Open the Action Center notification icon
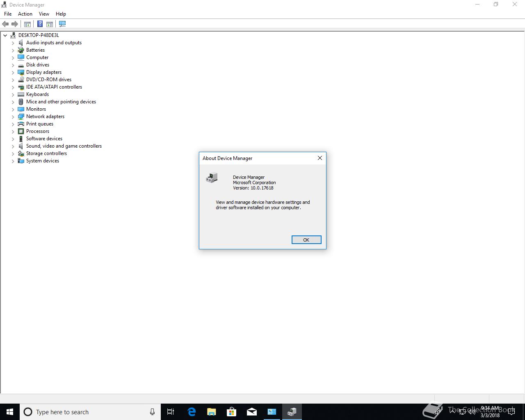The height and width of the screenshot is (420, 525). coord(511,412)
